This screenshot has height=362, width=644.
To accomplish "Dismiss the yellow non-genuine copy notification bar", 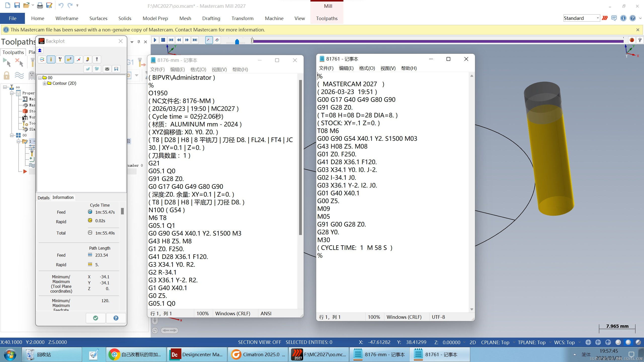I will coord(638,30).
